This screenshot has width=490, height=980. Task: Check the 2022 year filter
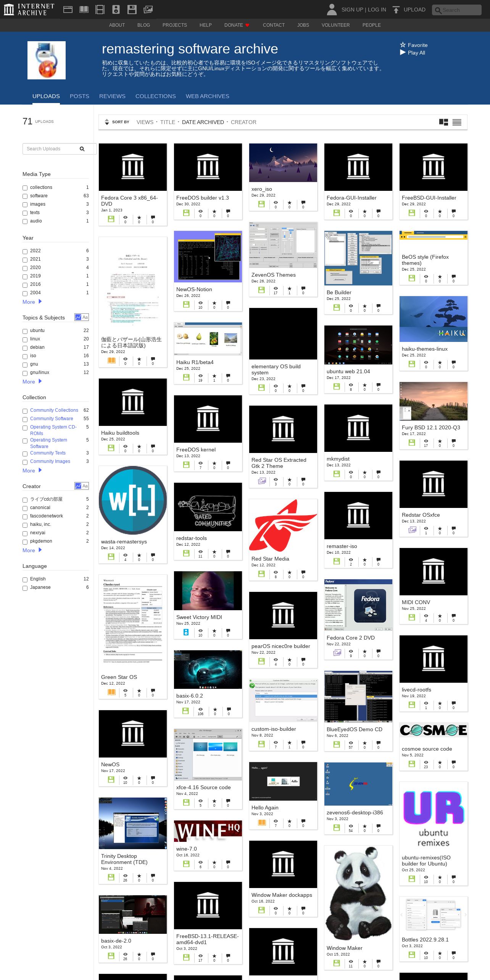click(x=25, y=251)
